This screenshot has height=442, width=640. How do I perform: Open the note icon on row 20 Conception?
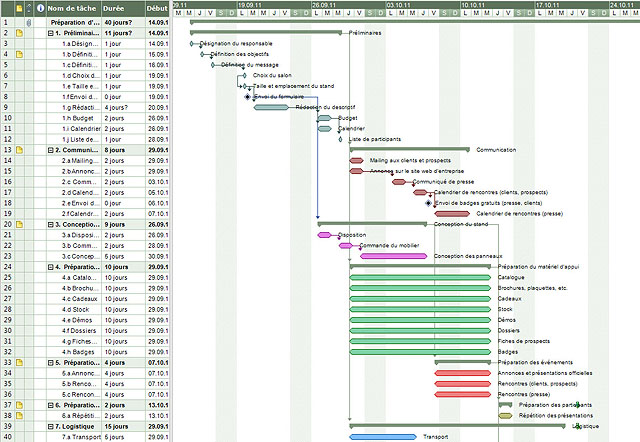tap(19, 224)
